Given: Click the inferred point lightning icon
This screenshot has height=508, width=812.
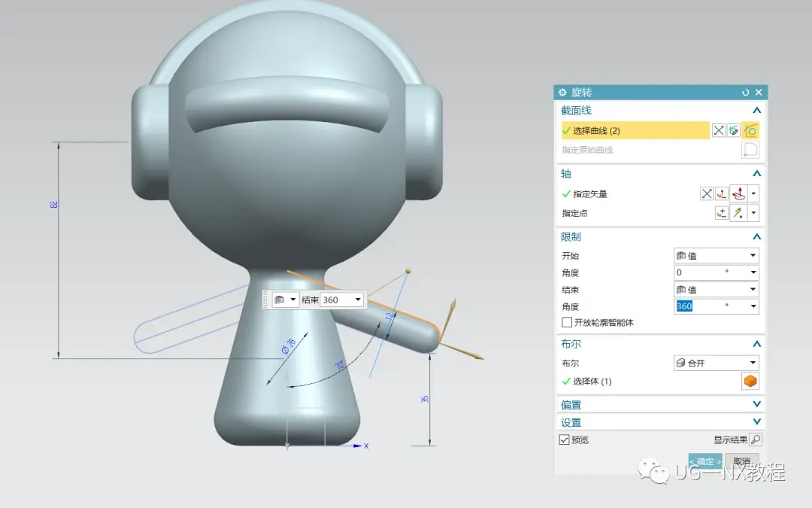Looking at the screenshot, I should click(x=739, y=213).
